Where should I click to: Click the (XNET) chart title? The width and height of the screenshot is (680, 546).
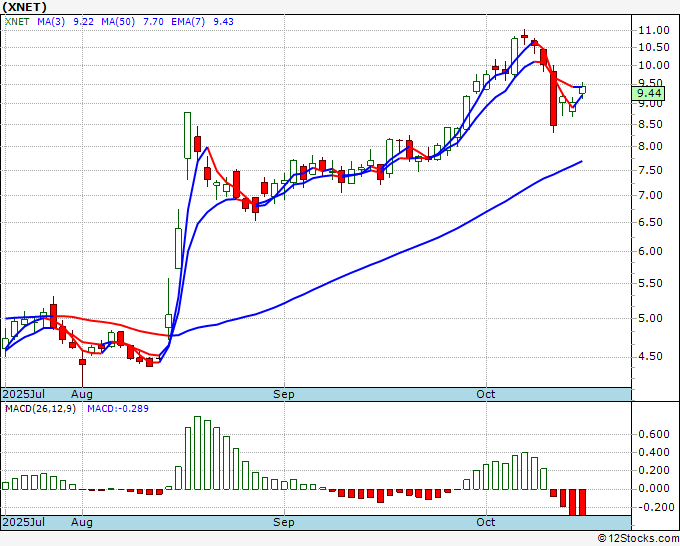pos(25,7)
